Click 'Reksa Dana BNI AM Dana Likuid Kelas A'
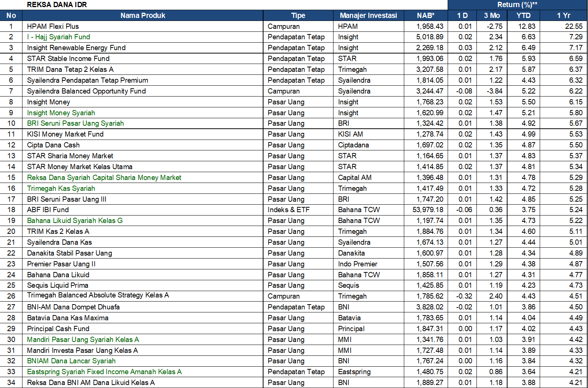The width and height of the screenshot is (588, 388). [x=91, y=382]
